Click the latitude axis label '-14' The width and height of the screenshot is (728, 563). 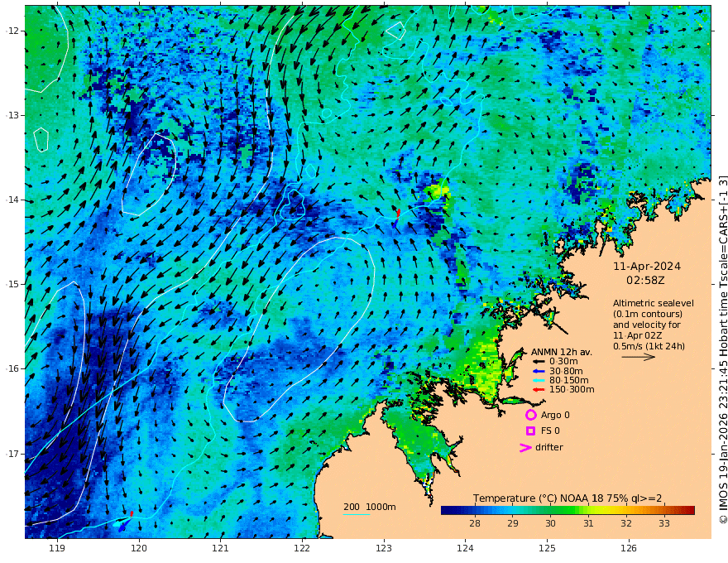pyautogui.click(x=12, y=200)
